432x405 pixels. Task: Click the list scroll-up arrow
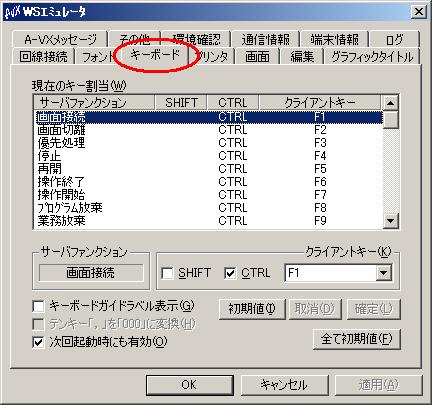[x=390, y=103]
